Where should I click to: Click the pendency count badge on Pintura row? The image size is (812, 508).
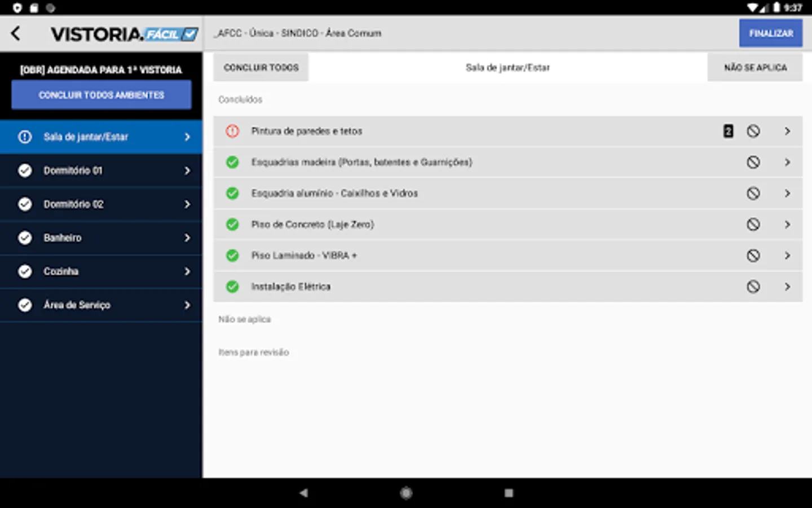point(728,131)
